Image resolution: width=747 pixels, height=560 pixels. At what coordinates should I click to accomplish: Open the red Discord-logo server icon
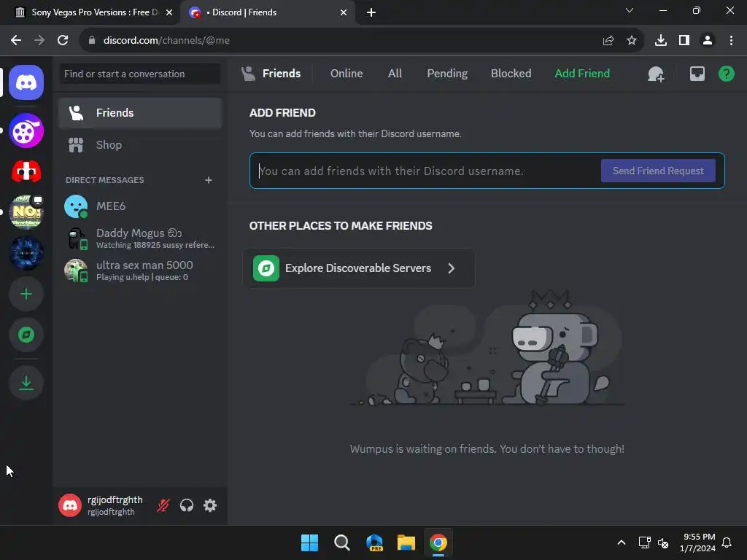click(x=26, y=171)
